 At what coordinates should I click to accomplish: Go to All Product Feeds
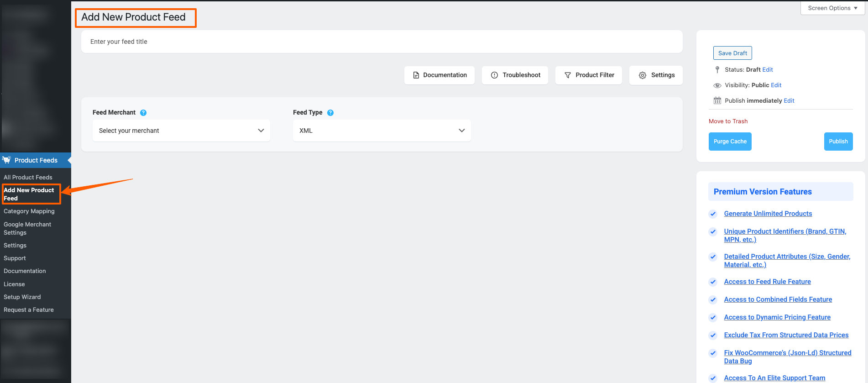28,177
